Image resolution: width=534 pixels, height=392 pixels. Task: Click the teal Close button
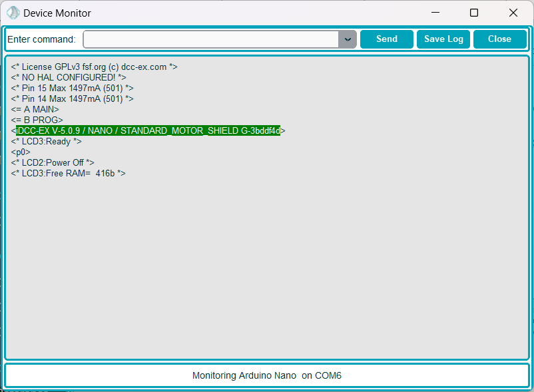pyautogui.click(x=499, y=39)
